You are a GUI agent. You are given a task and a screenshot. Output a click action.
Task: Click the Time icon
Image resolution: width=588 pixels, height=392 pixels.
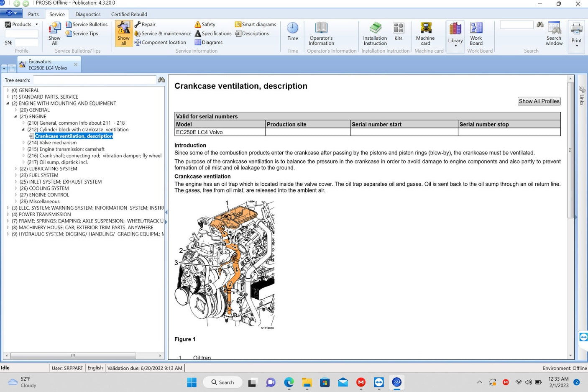click(x=292, y=31)
